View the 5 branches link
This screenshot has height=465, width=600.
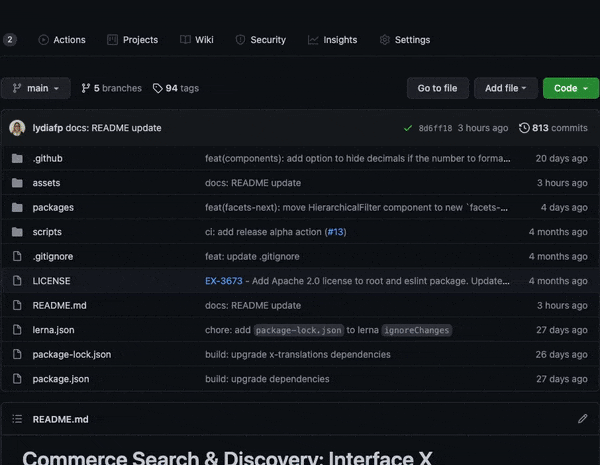[x=111, y=88]
